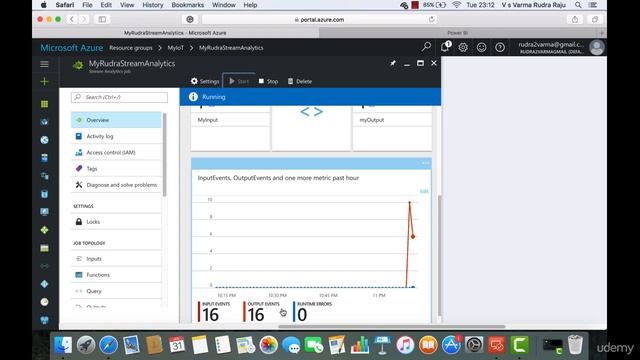Open the Window menu
The width and height of the screenshot is (640, 360).
224,5
